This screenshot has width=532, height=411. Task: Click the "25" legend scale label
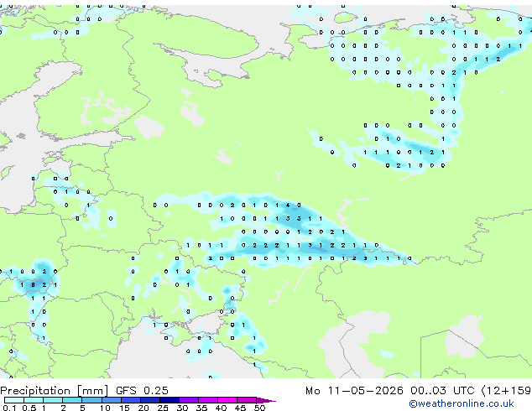tap(163, 408)
